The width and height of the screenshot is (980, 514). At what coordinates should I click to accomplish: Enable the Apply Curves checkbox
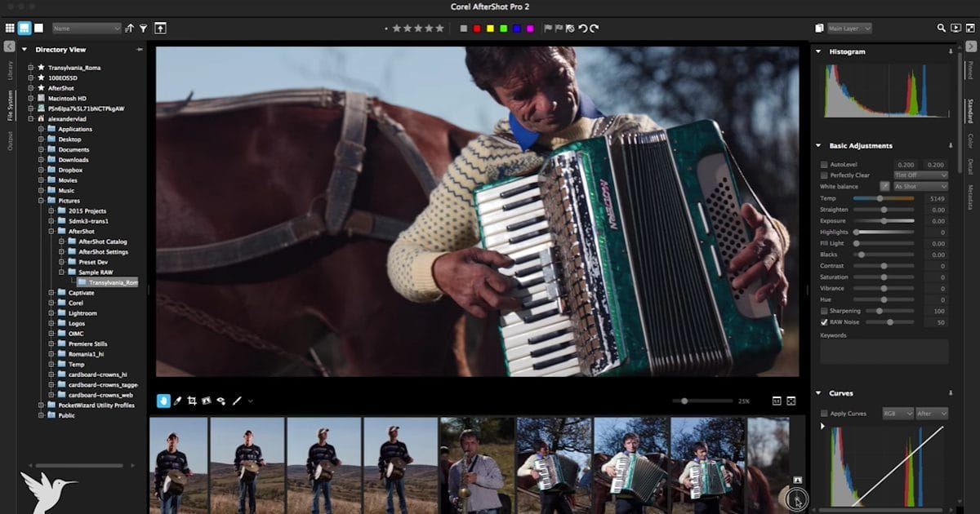click(823, 414)
